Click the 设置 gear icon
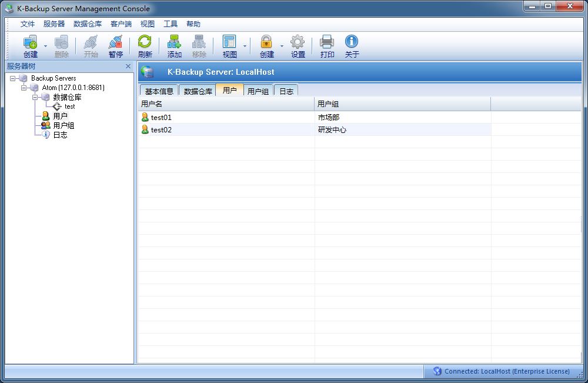The image size is (588, 383). point(298,46)
